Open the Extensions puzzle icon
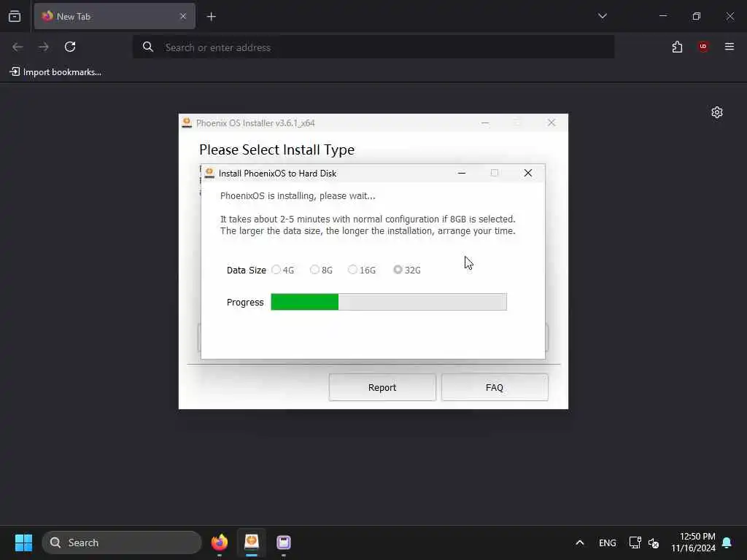Screen dimensions: 747x560 point(677,47)
